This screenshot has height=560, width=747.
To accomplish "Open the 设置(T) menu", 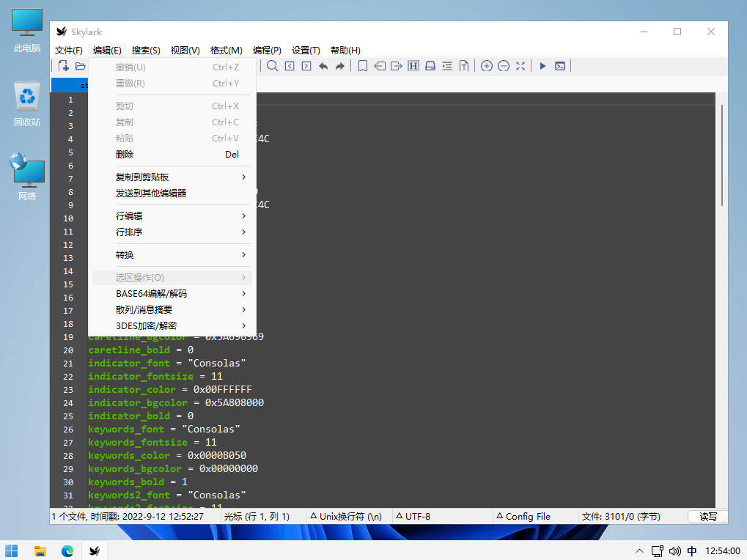I will (306, 50).
